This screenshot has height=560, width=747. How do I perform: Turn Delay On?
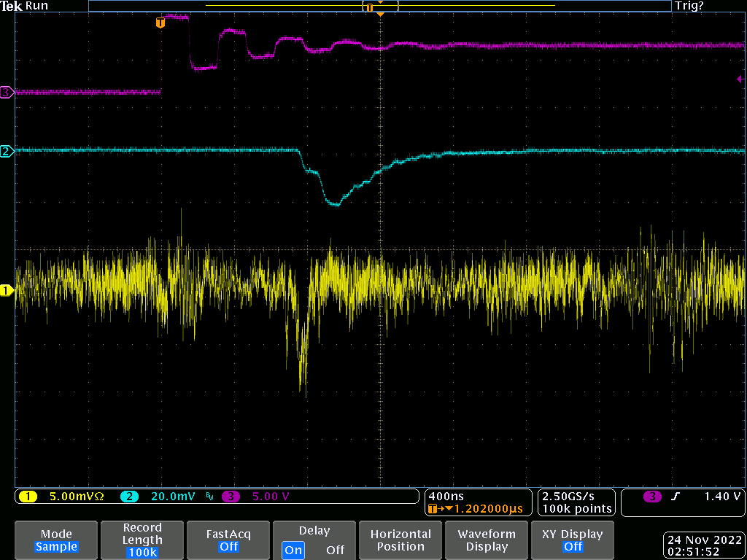point(293,550)
